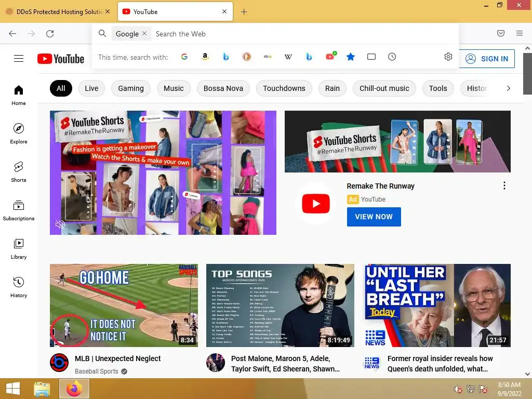Remove the Google search chip
The image size is (532, 399).
pyautogui.click(x=144, y=33)
